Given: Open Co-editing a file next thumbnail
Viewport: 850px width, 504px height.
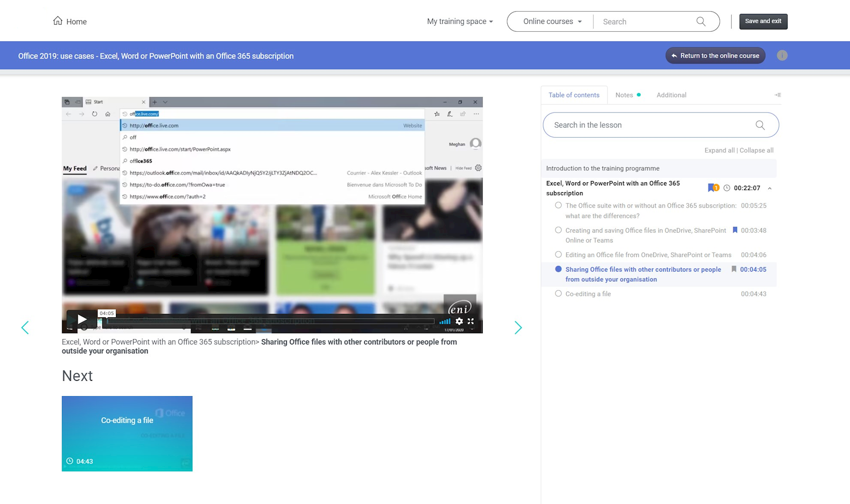Looking at the screenshot, I should coord(127,434).
